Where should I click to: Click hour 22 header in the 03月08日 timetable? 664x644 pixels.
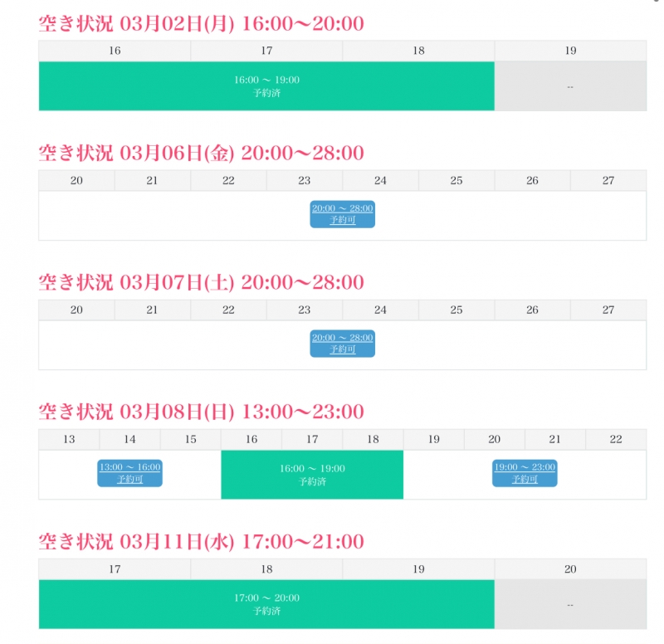[x=616, y=439]
